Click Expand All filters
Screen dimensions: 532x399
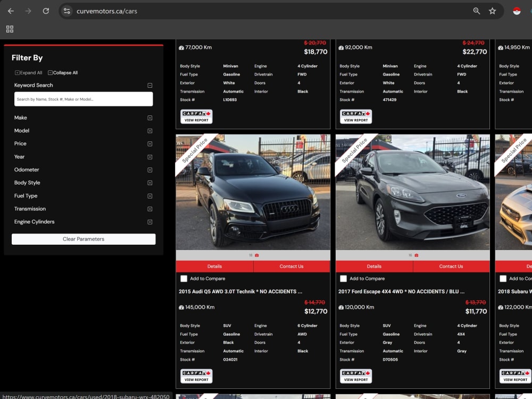[x=29, y=72]
